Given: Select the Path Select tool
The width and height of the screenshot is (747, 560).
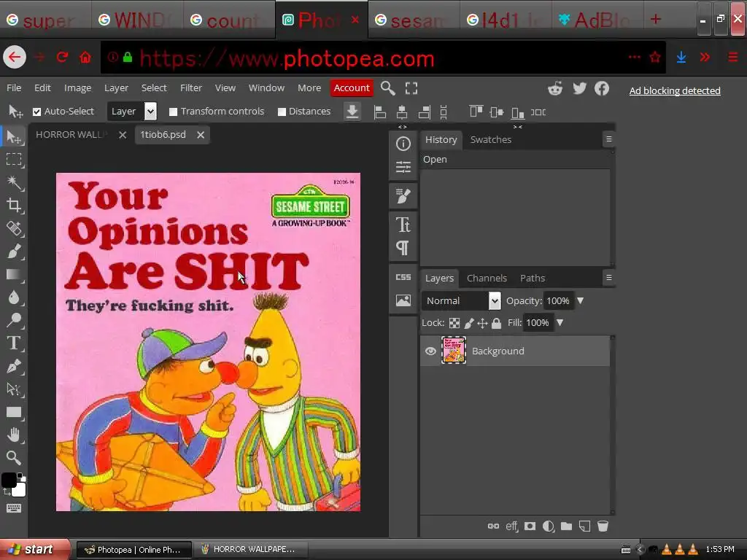Looking at the screenshot, I should click(x=15, y=389).
